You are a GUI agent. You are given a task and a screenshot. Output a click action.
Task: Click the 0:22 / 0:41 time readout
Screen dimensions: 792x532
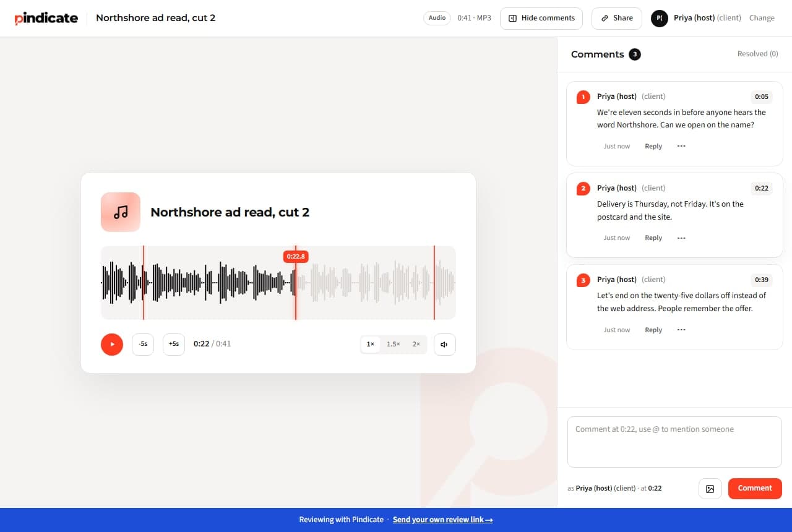pyautogui.click(x=212, y=344)
